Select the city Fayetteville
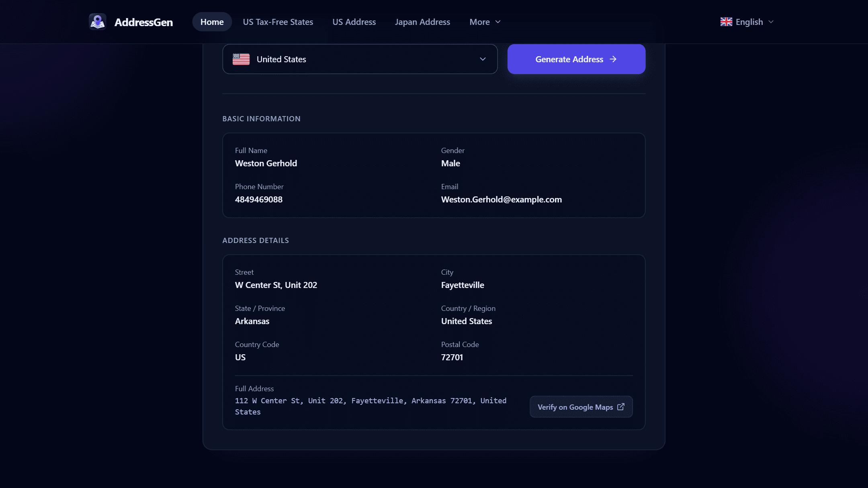This screenshot has height=488, width=868. click(463, 285)
